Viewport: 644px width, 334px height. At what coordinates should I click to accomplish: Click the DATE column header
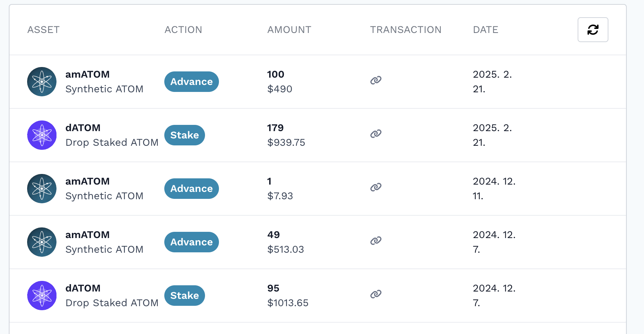point(486,30)
